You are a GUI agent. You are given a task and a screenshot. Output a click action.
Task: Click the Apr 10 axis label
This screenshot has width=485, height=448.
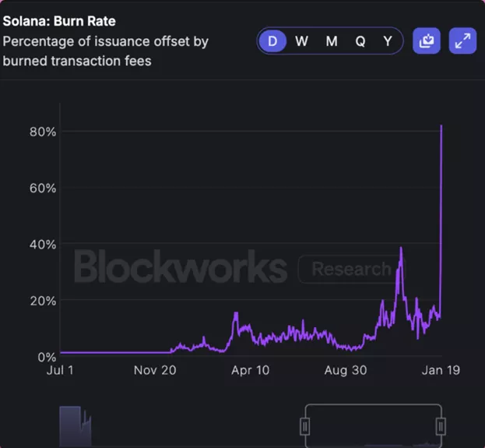(250, 370)
